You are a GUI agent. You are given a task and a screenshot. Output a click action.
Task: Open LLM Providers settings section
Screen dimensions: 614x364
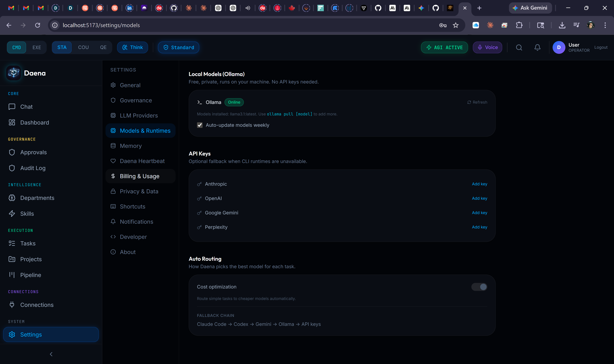138,116
